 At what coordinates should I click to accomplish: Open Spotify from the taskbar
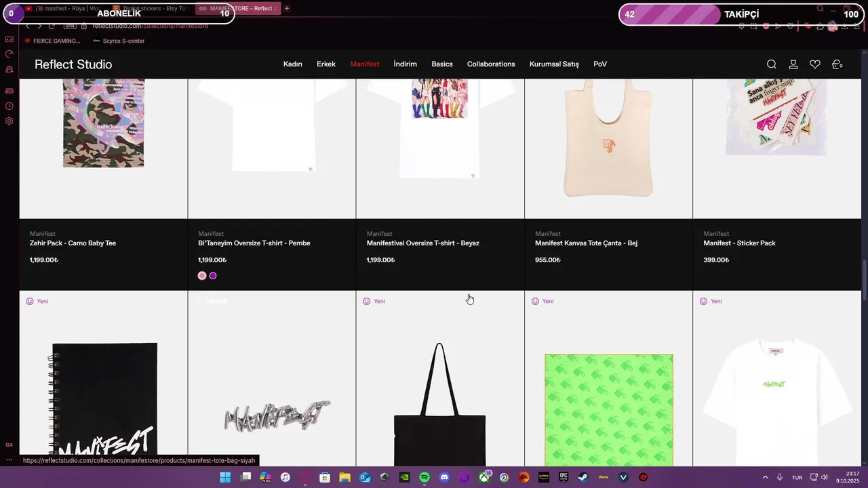coord(425,477)
